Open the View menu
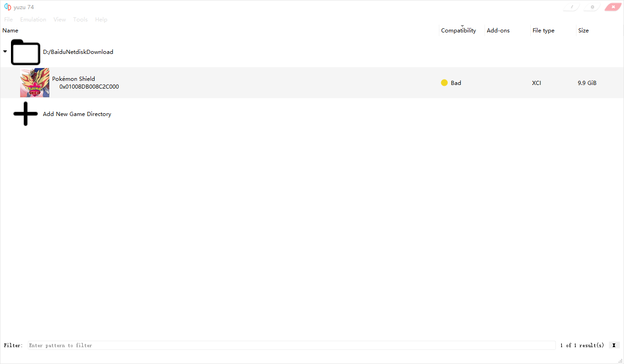 (x=59, y=20)
